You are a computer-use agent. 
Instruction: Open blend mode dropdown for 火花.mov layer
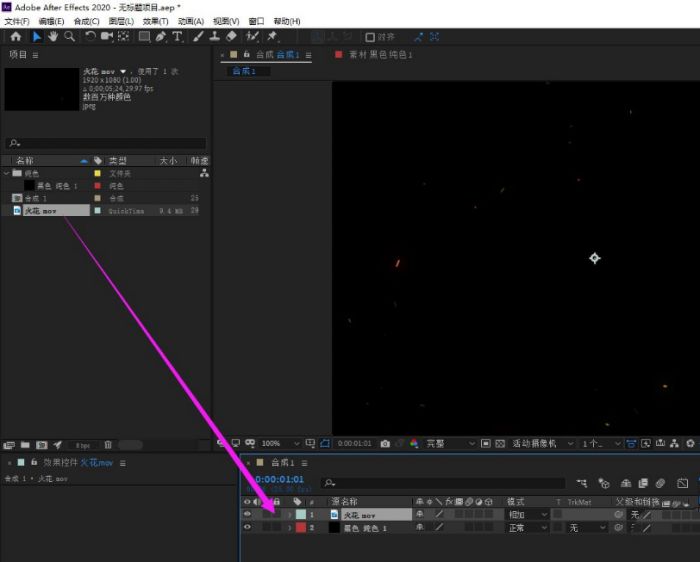pyautogui.click(x=528, y=514)
